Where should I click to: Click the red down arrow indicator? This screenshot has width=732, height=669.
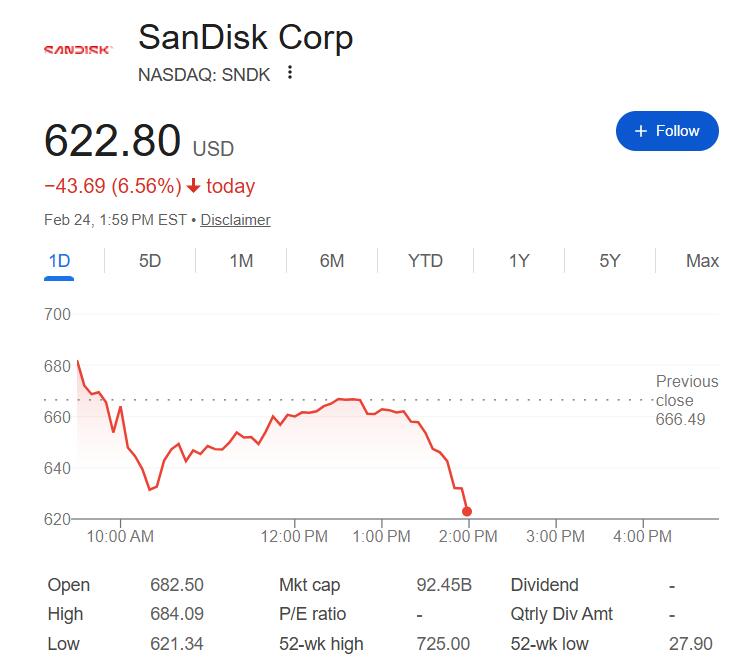click(194, 186)
